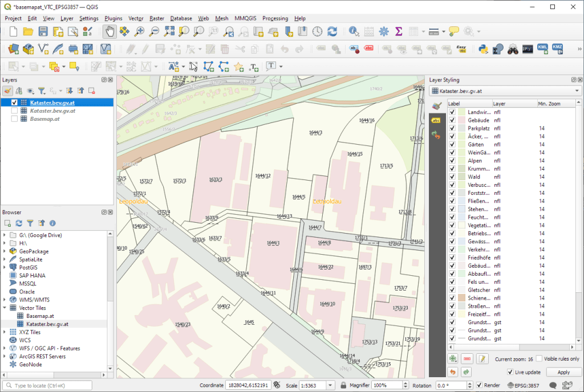The width and height of the screenshot is (584, 392).
Task: Collapse the Vector Tiles tree node
Action: tap(5, 308)
